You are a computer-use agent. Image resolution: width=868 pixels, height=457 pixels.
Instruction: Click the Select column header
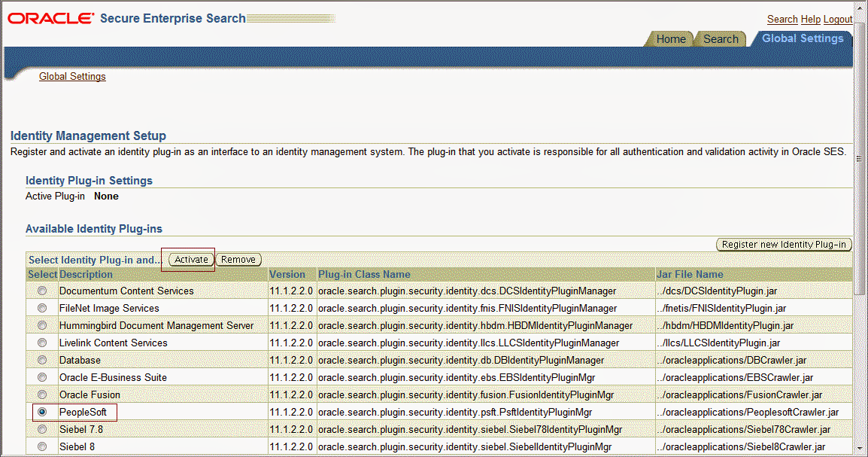click(x=43, y=274)
